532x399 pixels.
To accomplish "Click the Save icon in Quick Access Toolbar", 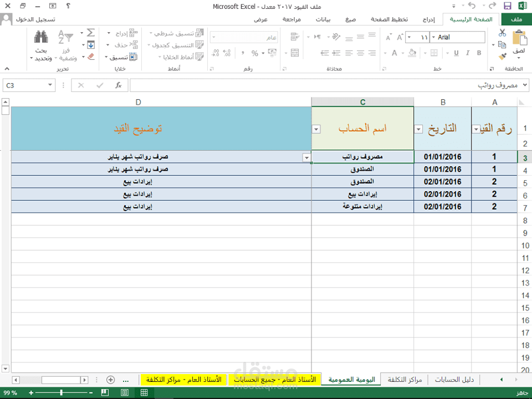I will pyautogui.click(x=509, y=6).
